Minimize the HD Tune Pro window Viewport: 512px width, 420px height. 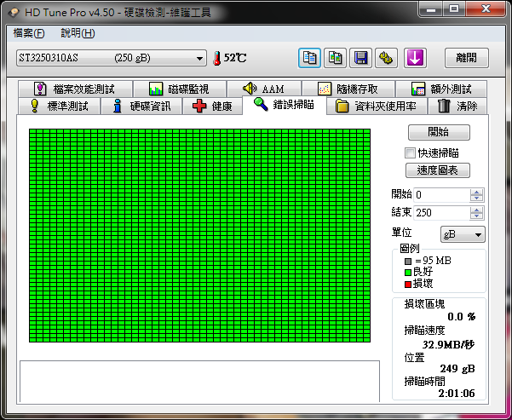point(431,9)
